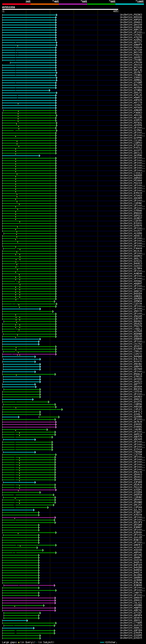Open hit UniRef100_Q946G3
Image resolution: width=146 pixels, height=644 pixels.
tap(131, 22)
